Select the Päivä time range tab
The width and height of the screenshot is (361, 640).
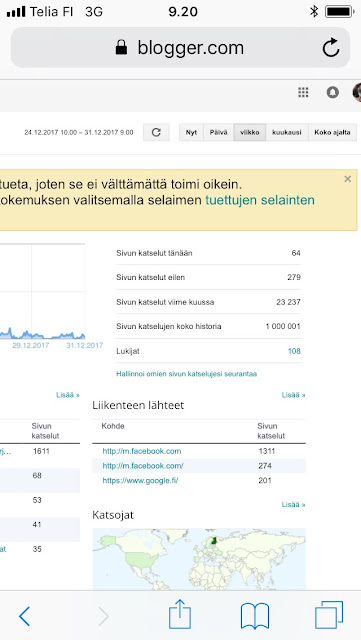(x=218, y=133)
